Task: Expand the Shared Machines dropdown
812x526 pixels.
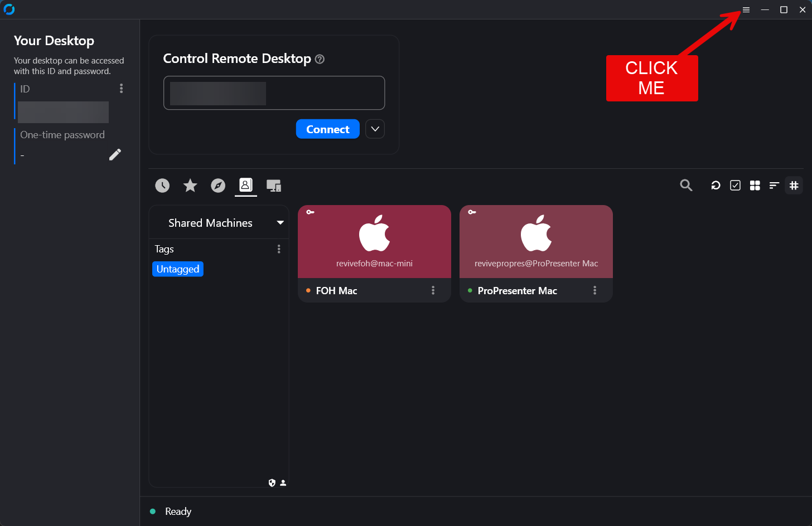Action: 280,223
